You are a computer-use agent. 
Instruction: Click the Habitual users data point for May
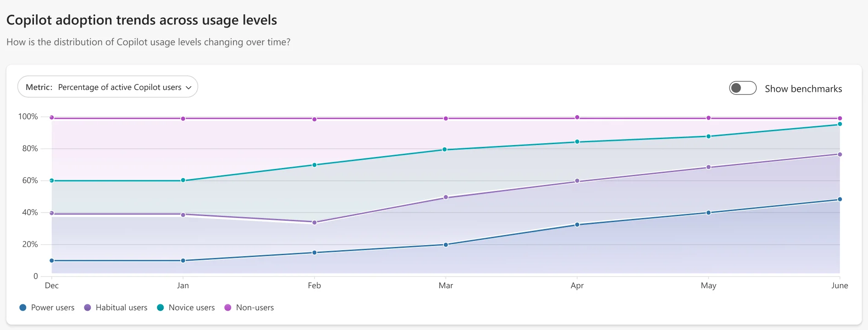708,167
